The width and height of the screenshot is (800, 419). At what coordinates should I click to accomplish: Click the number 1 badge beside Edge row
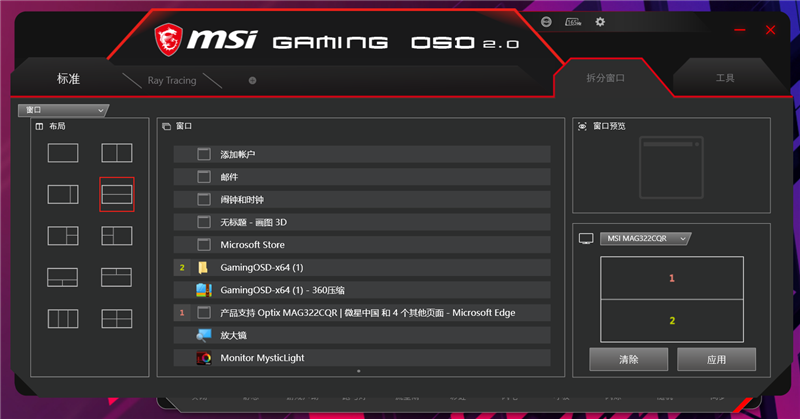coord(182,313)
